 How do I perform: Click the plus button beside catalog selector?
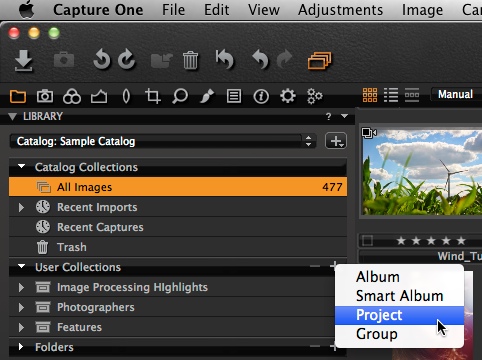(336, 141)
